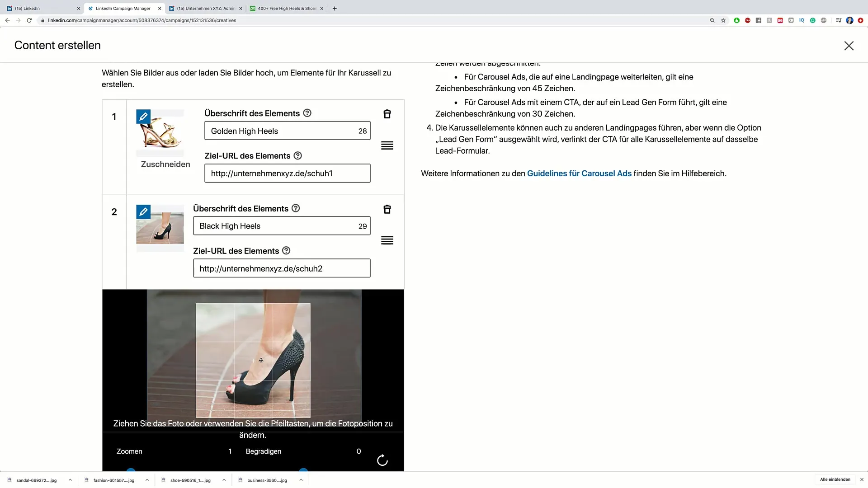Click the IQ extension icon
Image resolution: width=868 pixels, height=488 pixels.
[802, 20]
